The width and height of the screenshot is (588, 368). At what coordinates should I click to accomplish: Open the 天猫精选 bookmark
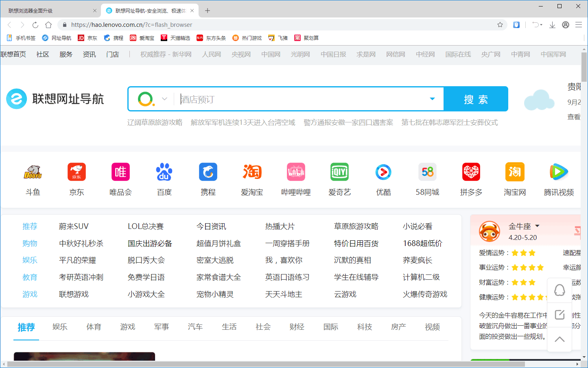[x=175, y=38]
